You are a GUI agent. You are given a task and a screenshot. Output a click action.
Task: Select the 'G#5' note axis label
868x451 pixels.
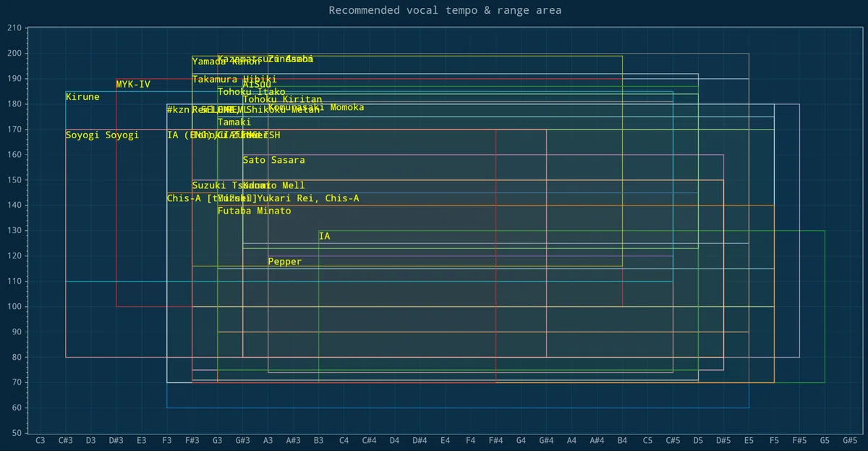(x=850, y=440)
